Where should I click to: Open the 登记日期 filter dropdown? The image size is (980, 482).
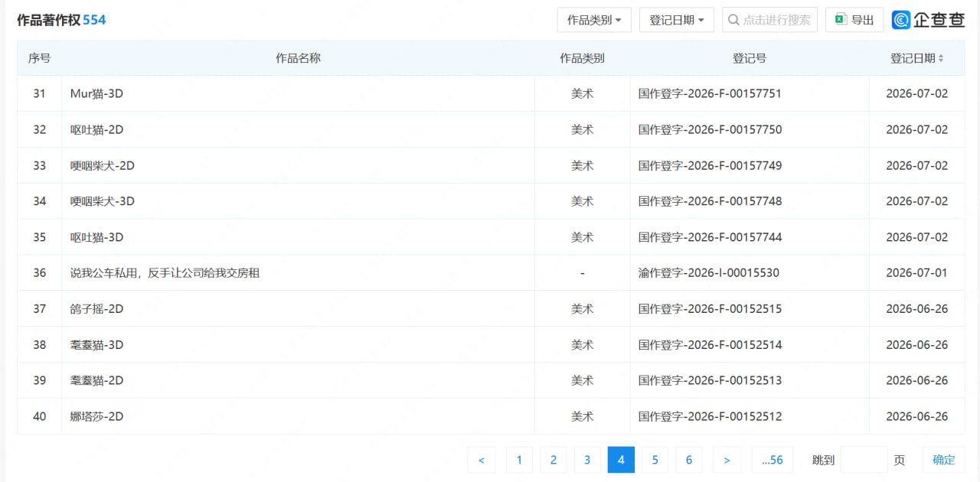(677, 20)
